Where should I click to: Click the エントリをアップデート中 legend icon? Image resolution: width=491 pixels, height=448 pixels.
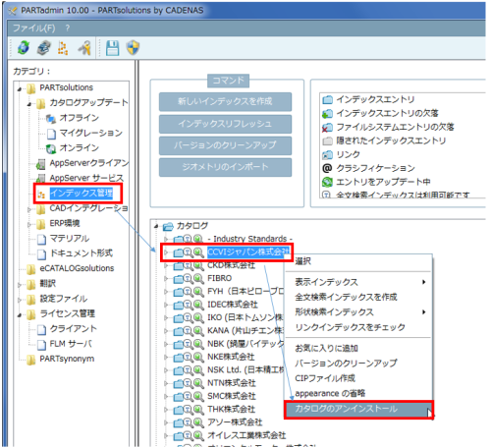[x=327, y=182]
